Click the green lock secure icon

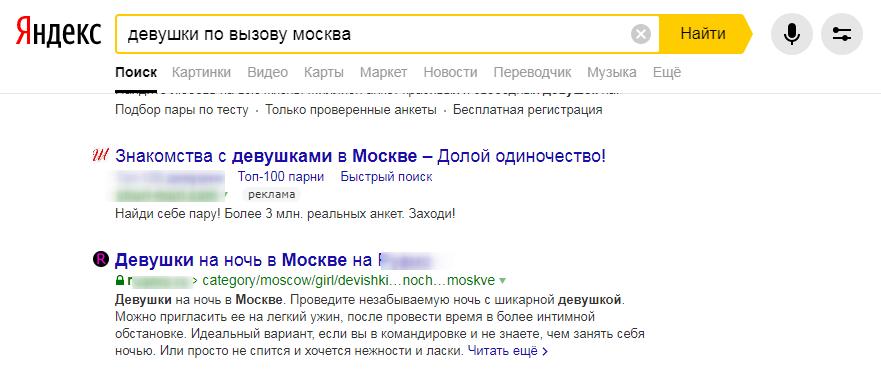[119, 280]
